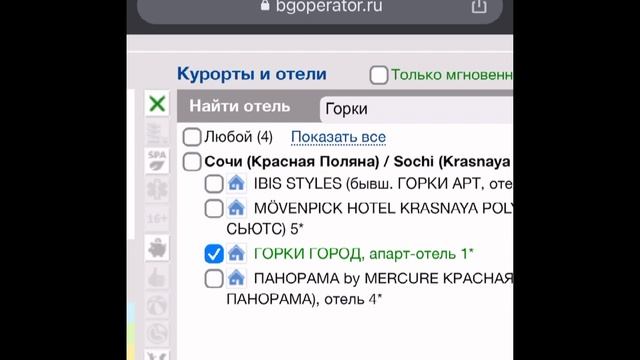The height and width of the screenshot is (360, 640).
Task: Click the house icon beside ПАНОРАМА by MERCURE
Action: tap(236, 278)
